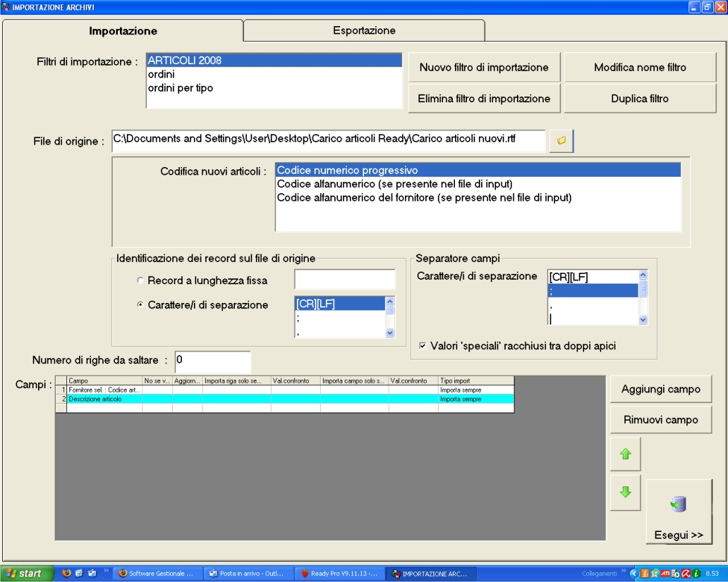Screen dimensions: 728x582
Task: Select Record a lunghezza fissa radio option
Action: [140, 281]
